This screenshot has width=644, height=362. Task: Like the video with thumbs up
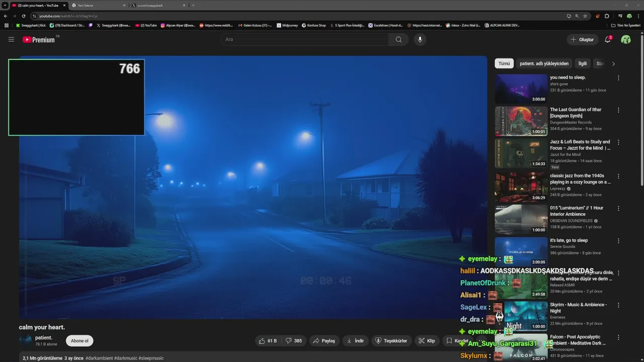pos(268,341)
